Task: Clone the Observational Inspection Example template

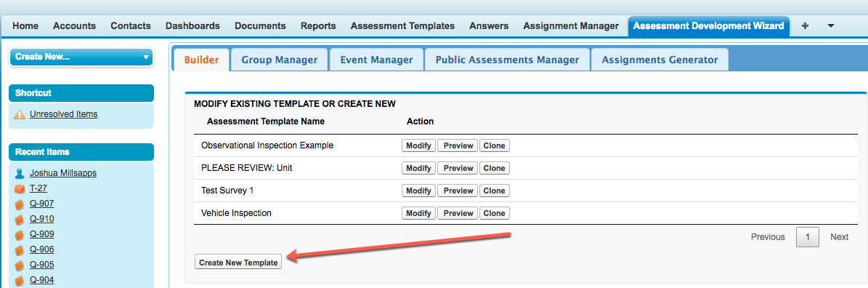Action: 495,145
